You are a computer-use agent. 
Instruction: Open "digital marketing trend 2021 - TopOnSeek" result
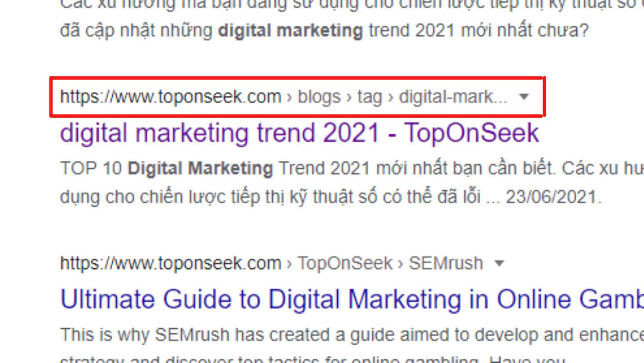coord(299,133)
